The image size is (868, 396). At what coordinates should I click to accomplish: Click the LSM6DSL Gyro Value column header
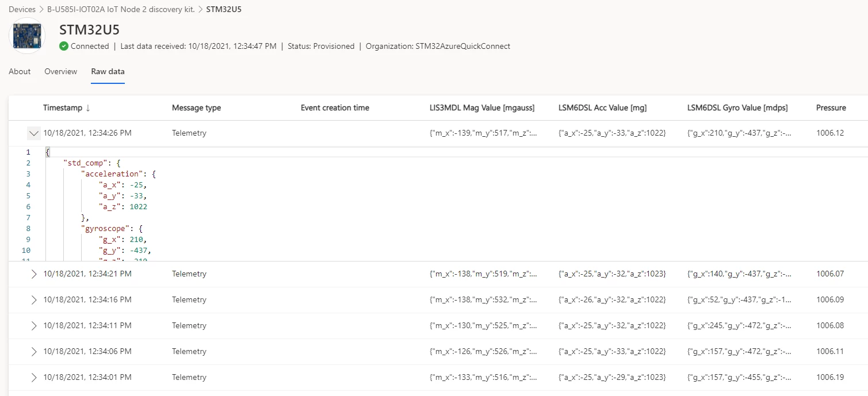click(737, 108)
